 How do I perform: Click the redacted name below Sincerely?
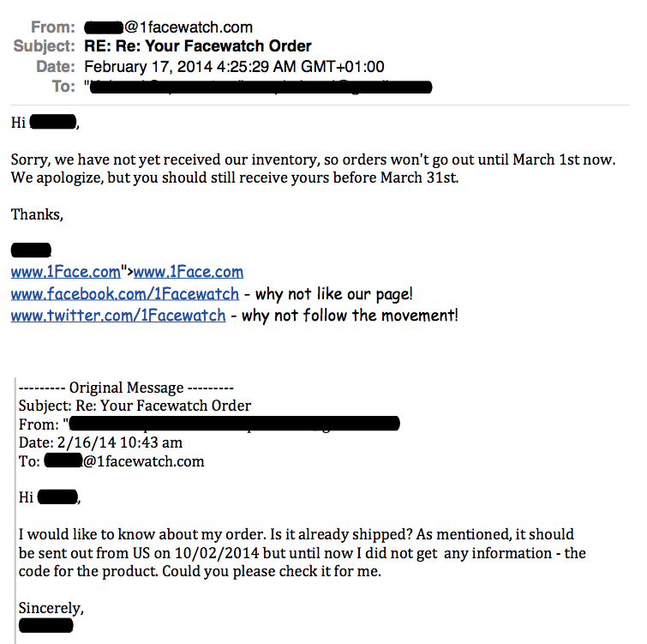pyautogui.click(x=45, y=625)
